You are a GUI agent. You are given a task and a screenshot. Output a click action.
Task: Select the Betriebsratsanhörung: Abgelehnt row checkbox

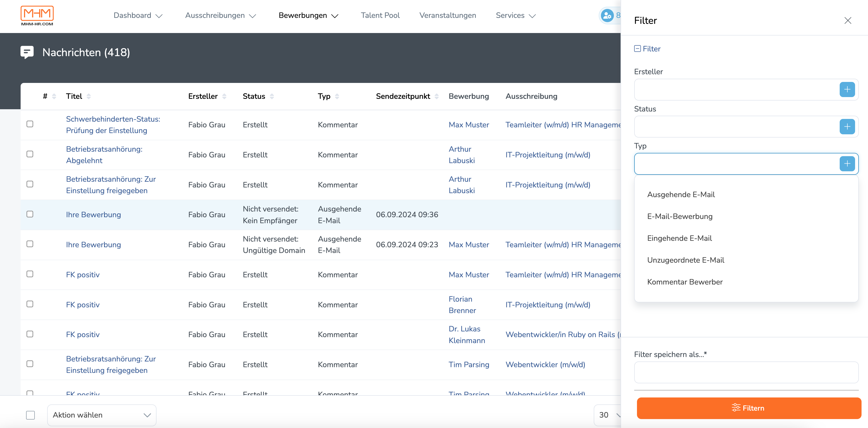30,154
